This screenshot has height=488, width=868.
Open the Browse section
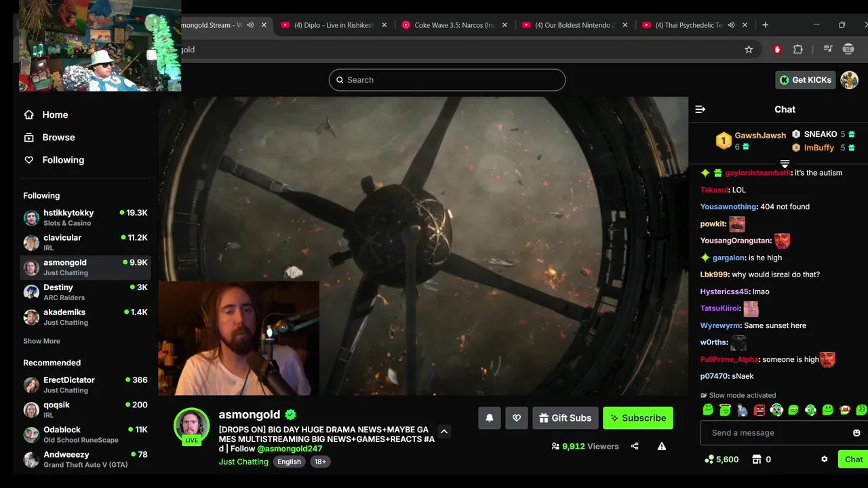click(x=50, y=137)
